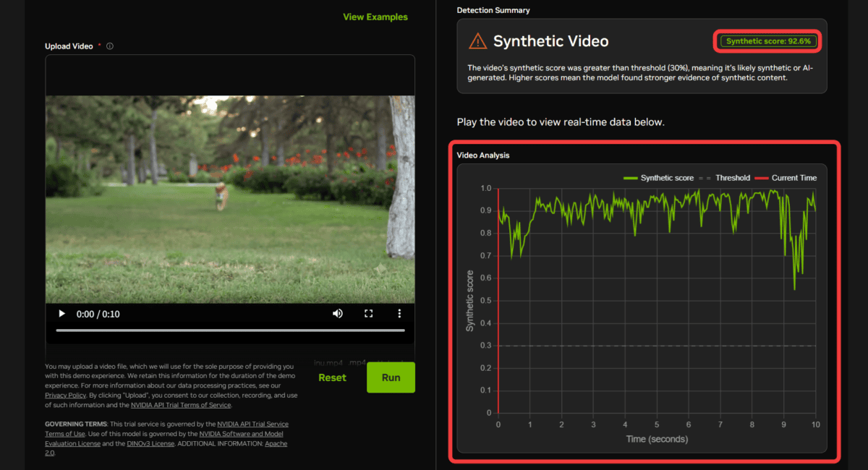Click the green Run button
Viewport: 868px width, 470px height.
(391, 377)
